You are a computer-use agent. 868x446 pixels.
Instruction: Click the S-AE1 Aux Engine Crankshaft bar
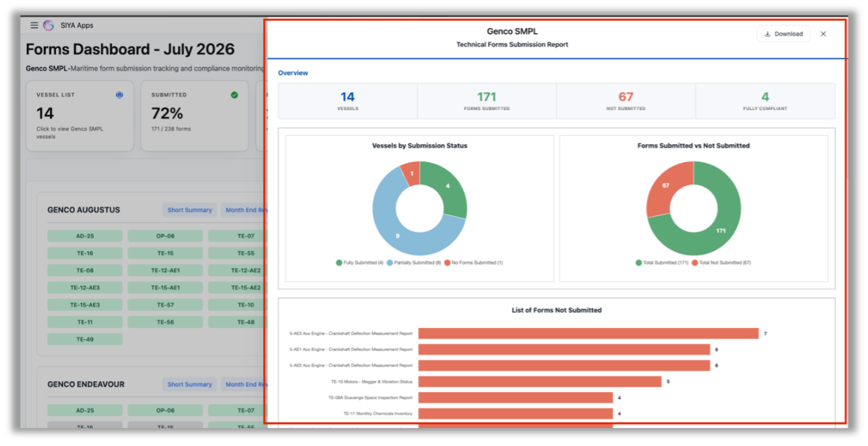pyautogui.click(x=564, y=349)
